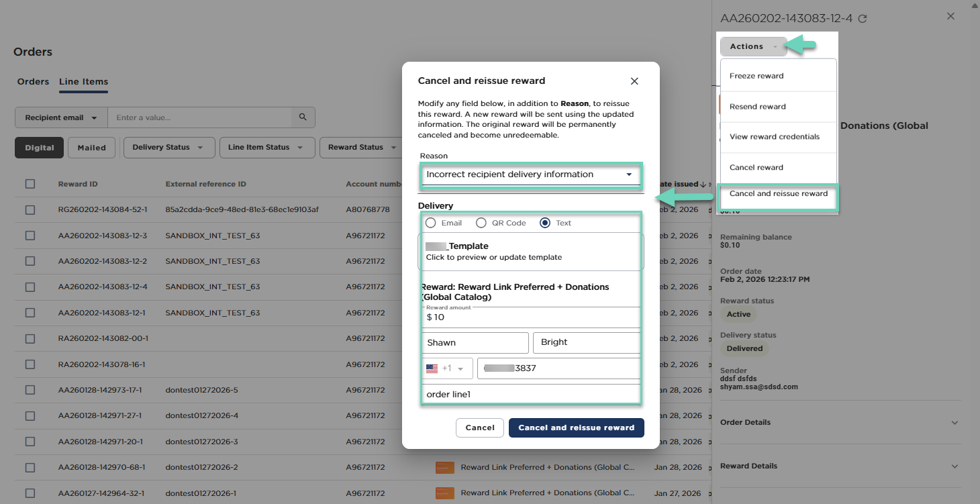
Task: Click the Reward amount input field
Action: 530,317
